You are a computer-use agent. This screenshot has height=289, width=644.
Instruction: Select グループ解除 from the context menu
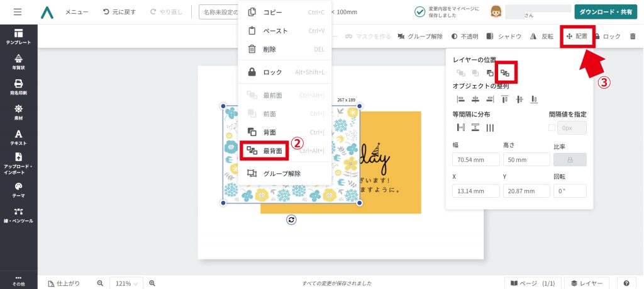[281, 173]
